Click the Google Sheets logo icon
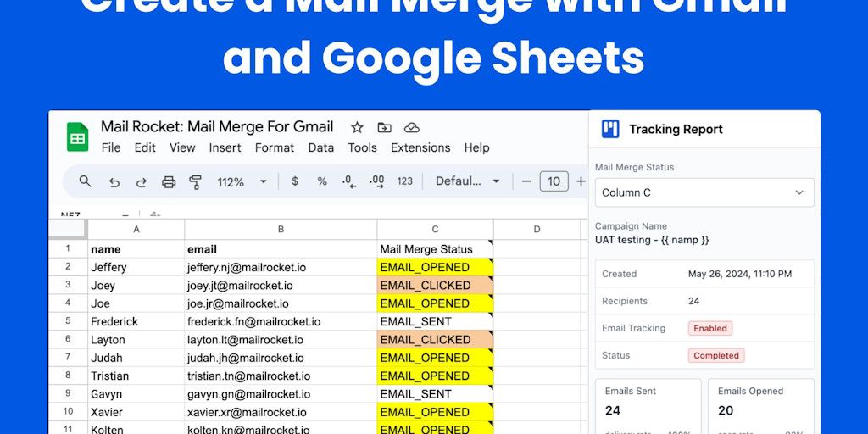The height and width of the screenshot is (434, 868). pyautogui.click(x=78, y=136)
